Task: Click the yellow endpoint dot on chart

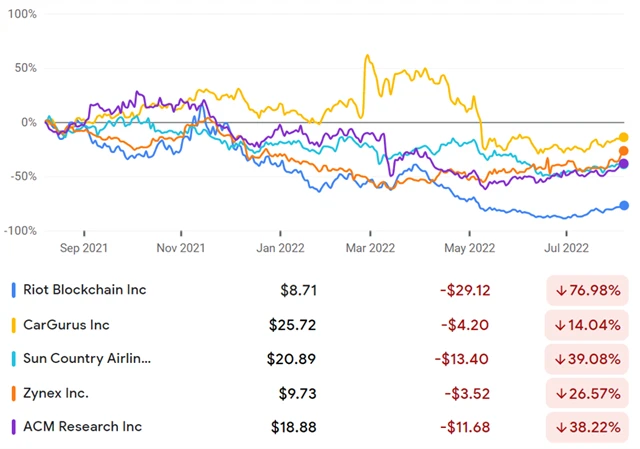Action: coord(624,137)
